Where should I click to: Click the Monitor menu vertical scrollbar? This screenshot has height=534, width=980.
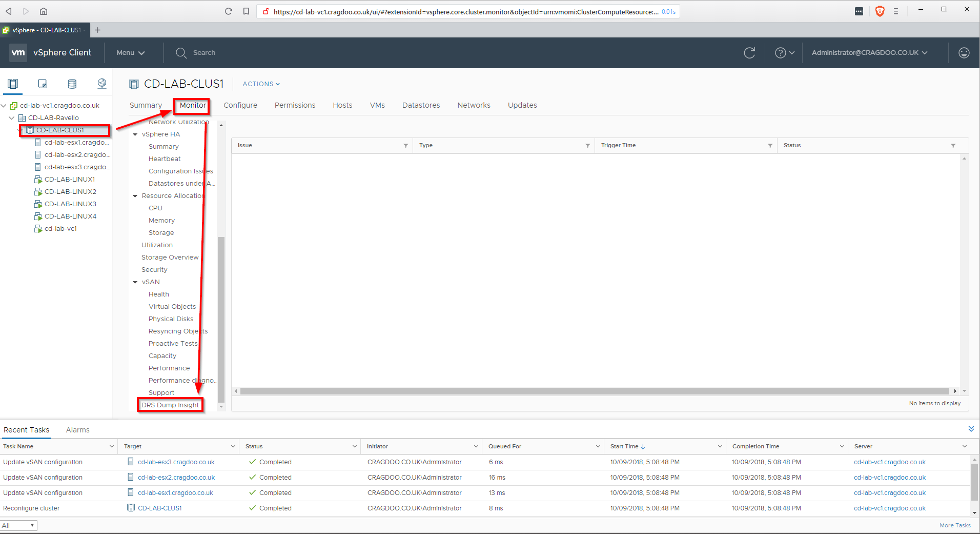coord(221,319)
